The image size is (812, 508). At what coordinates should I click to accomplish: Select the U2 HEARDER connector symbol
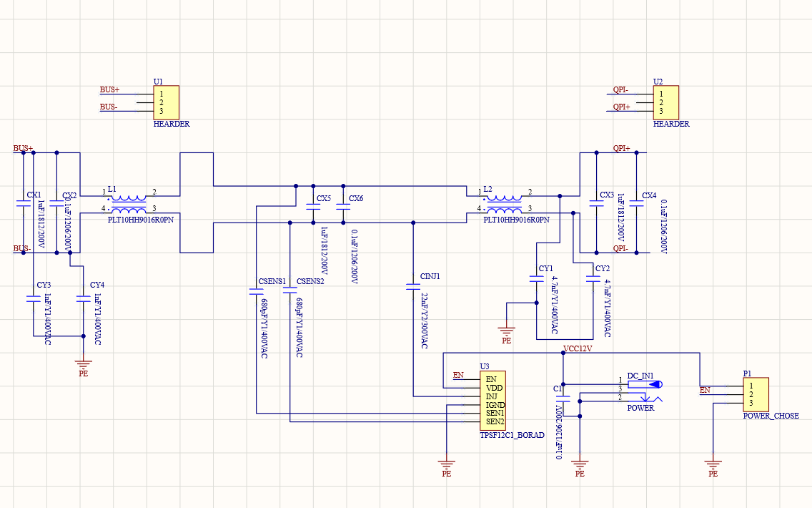coord(665,104)
